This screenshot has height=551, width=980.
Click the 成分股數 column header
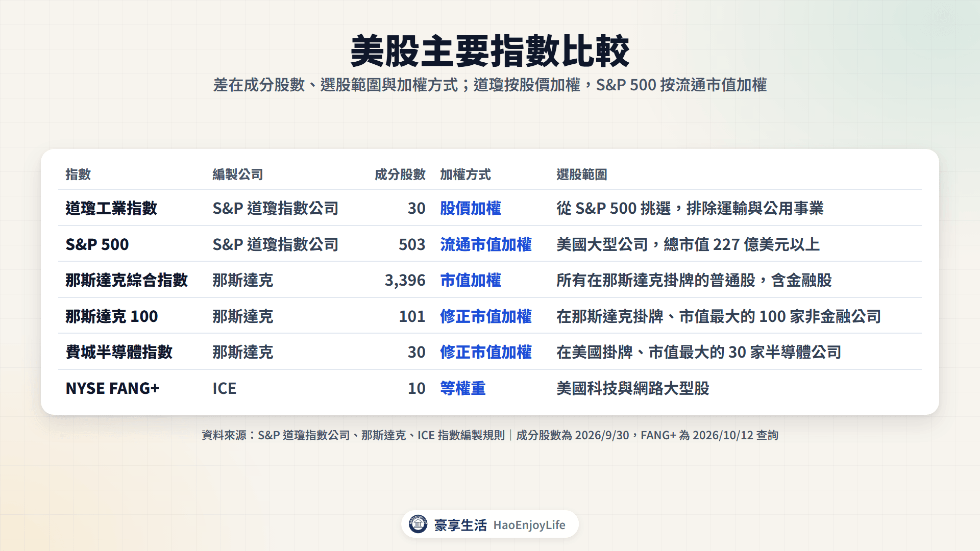pos(400,174)
